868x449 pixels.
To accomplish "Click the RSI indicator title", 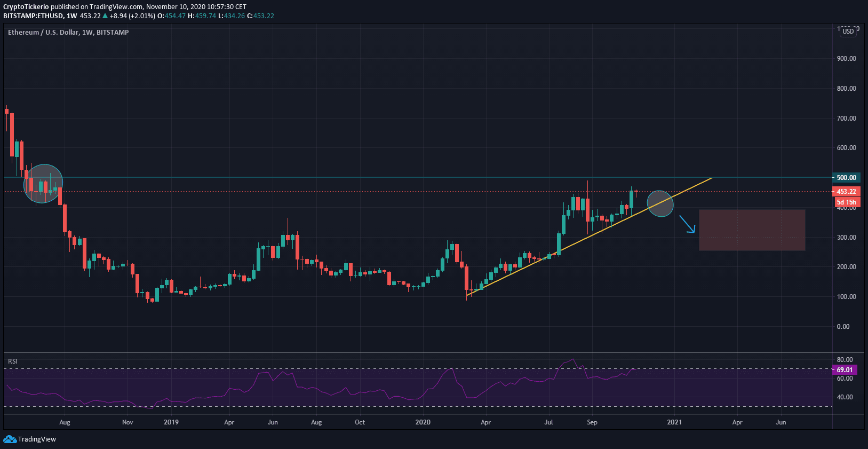I will (x=13, y=361).
